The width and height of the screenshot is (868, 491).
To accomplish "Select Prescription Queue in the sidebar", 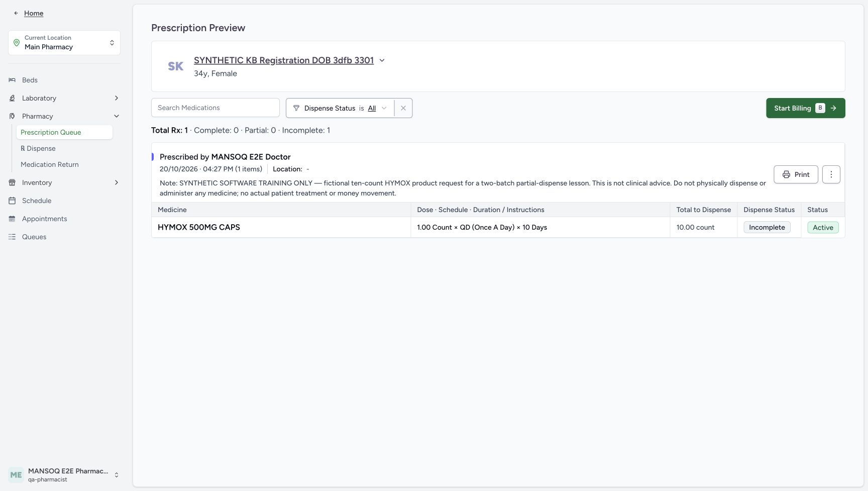I will pos(64,132).
